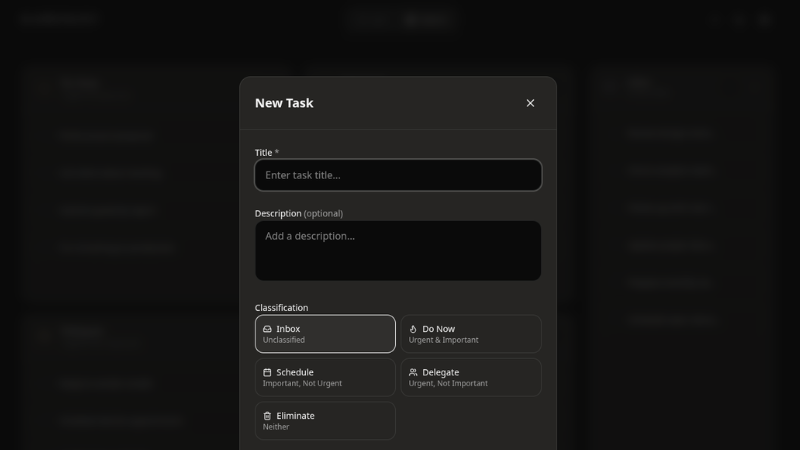Click the Eliminate trash can icon
Image resolution: width=800 pixels, height=450 pixels.
267,416
